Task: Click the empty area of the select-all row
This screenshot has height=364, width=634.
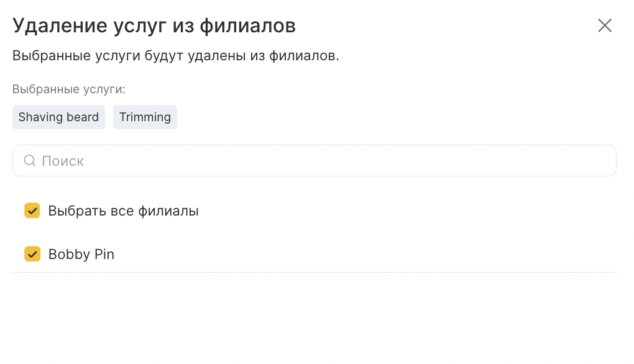Action: [x=405, y=211]
